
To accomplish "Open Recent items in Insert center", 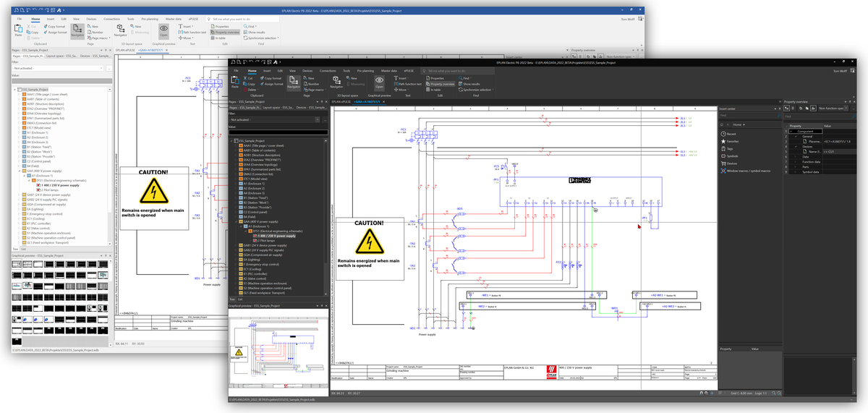I will pos(723,134).
